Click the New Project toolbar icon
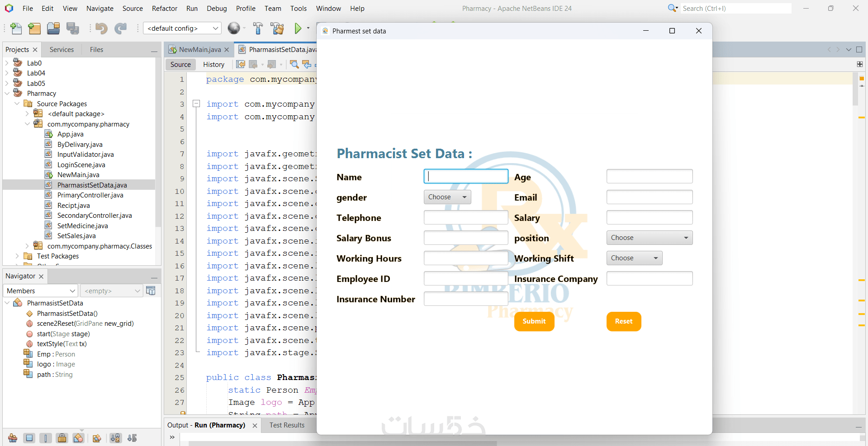 34,28
